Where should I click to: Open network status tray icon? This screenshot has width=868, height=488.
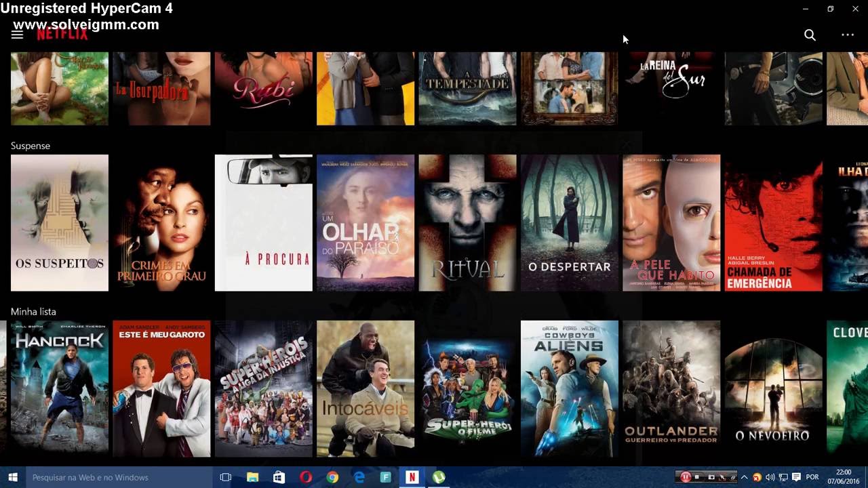(783, 477)
